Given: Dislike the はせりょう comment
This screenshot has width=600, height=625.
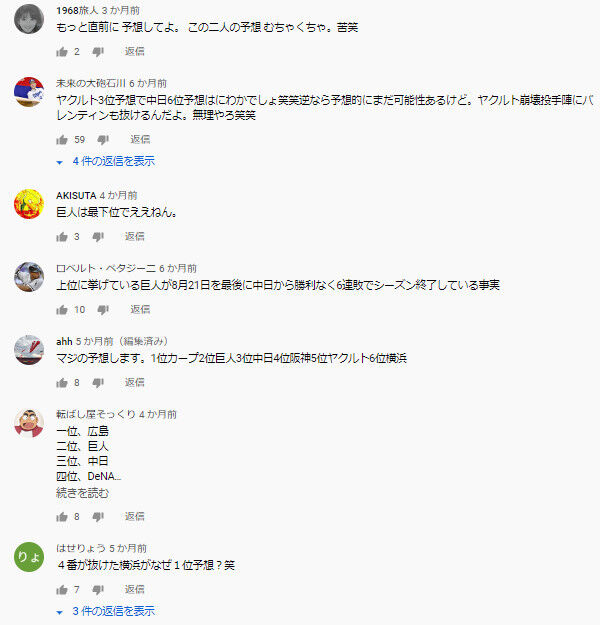Looking at the screenshot, I should coord(98,590).
